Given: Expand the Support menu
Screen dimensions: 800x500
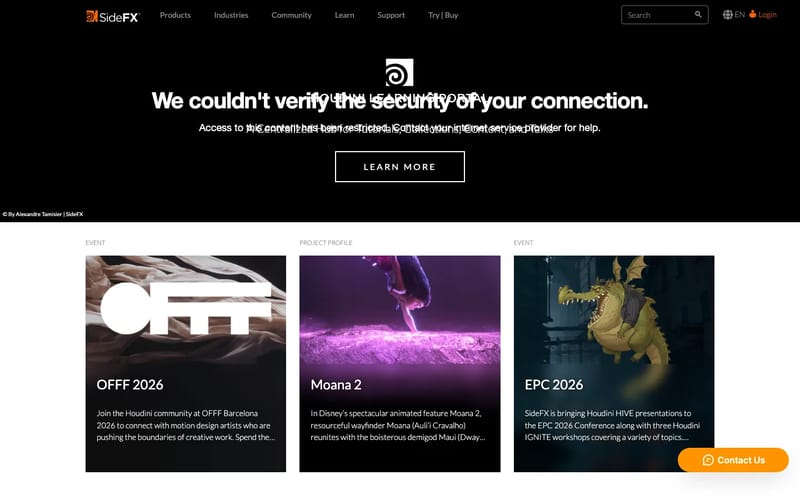Looking at the screenshot, I should point(391,15).
